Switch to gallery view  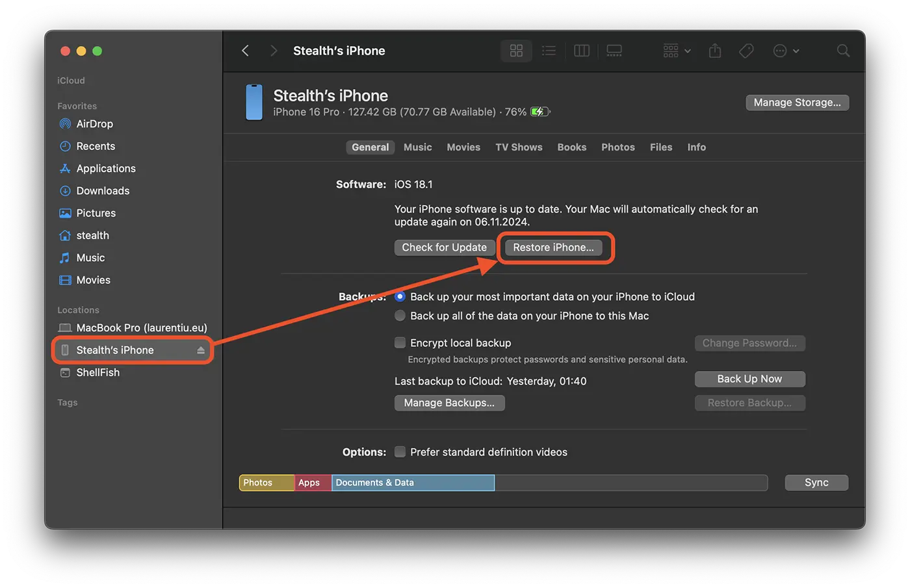[614, 51]
